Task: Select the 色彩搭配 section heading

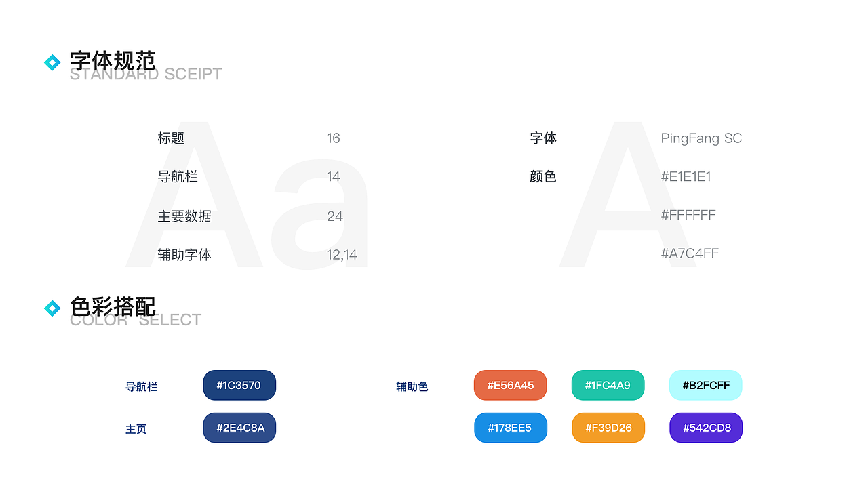Action: [113, 307]
